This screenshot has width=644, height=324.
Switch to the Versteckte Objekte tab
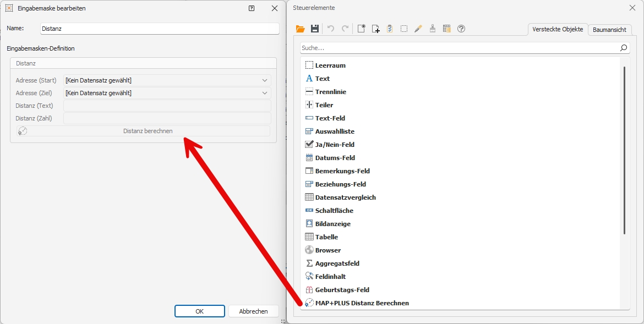pyautogui.click(x=557, y=30)
